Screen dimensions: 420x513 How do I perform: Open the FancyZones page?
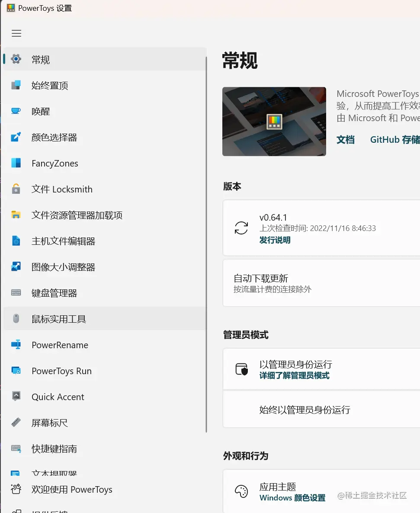[x=105, y=163]
